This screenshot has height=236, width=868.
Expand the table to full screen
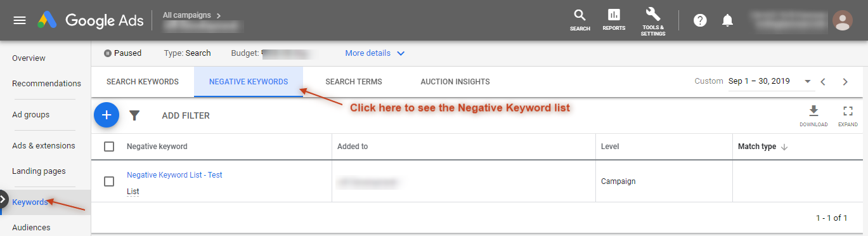tap(848, 111)
